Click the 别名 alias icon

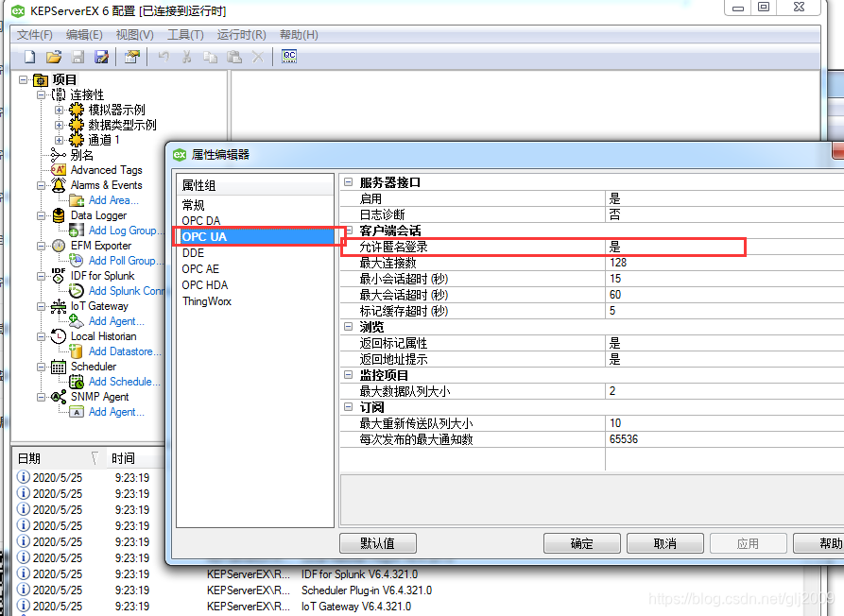coord(59,155)
